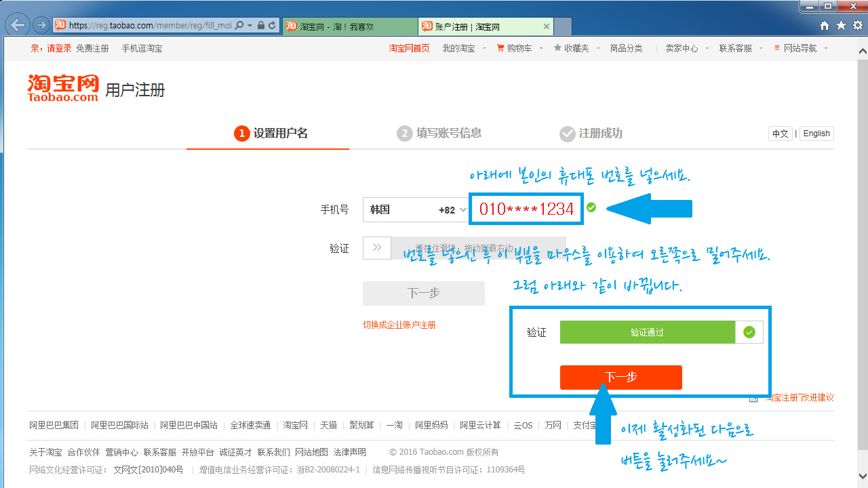The width and height of the screenshot is (868, 488).
Task: Open the 万网 footer link
Action: click(553, 425)
